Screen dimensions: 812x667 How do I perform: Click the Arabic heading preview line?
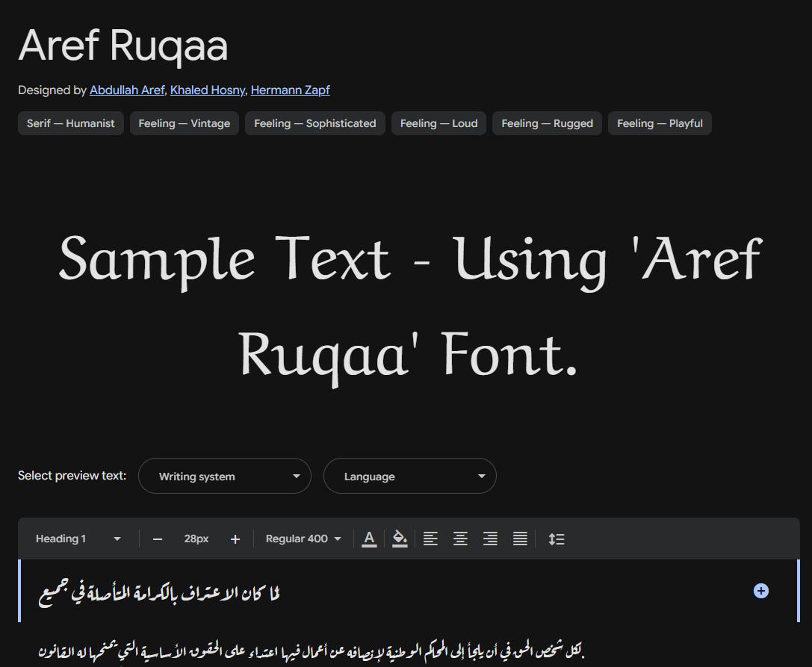coord(160,594)
